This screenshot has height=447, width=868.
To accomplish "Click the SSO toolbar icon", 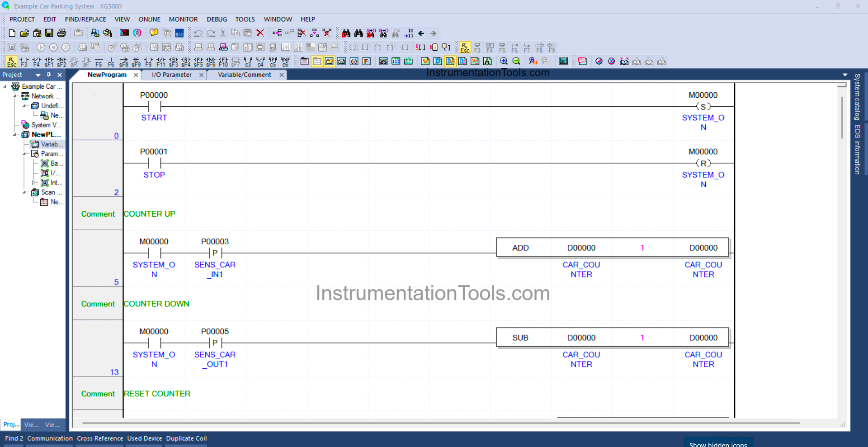I will [179, 33].
